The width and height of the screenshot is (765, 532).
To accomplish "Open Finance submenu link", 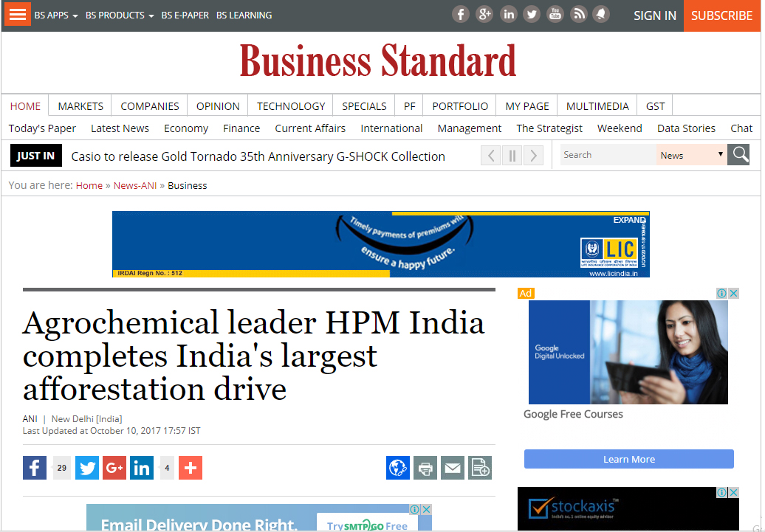I will coord(241,128).
